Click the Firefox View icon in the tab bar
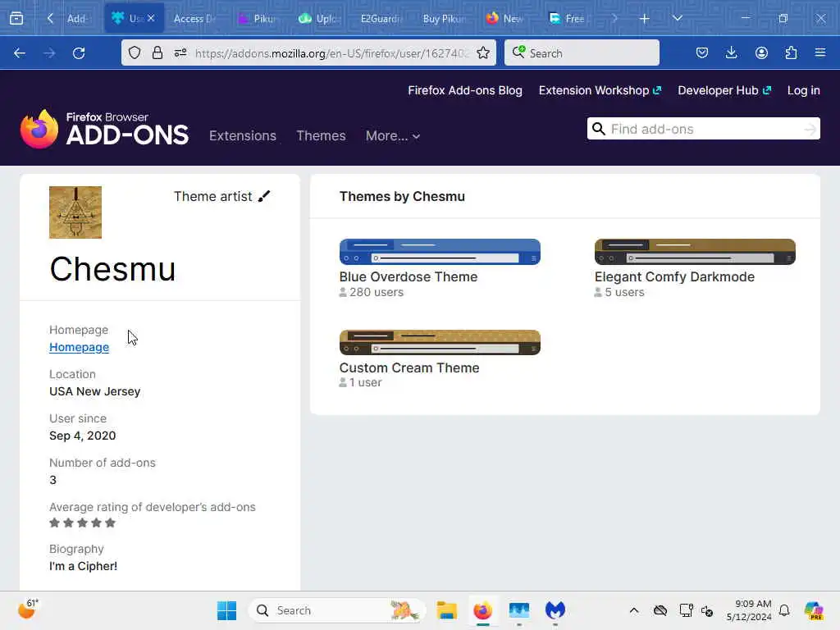 click(16, 18)
